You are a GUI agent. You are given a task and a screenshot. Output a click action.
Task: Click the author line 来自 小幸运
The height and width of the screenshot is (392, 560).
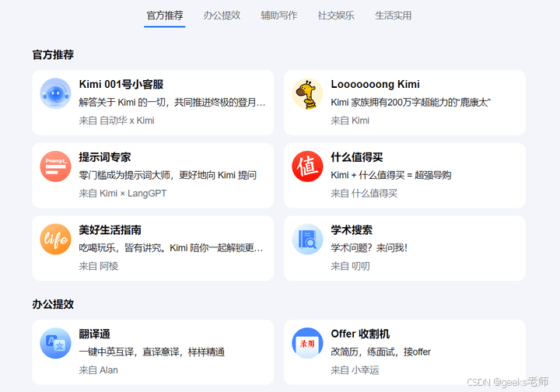(355, 370)
